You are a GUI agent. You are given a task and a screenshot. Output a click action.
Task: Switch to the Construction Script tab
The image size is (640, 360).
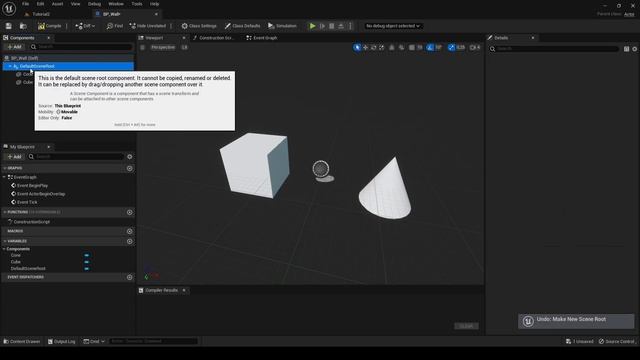213,38
